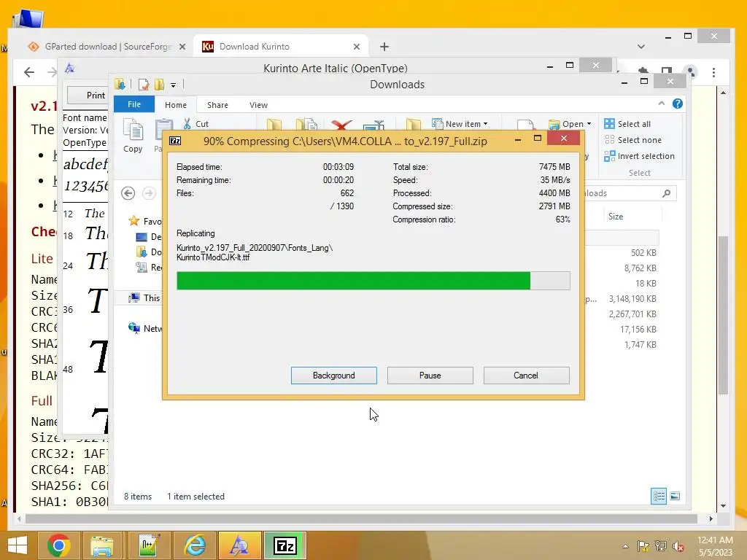
Task: Collapse the Explorer ribbon with chevron
Action: [x=661, y=104]
